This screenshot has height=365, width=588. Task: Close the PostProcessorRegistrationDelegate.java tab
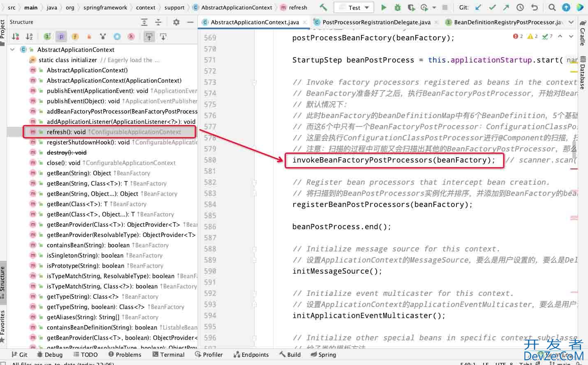436,22
